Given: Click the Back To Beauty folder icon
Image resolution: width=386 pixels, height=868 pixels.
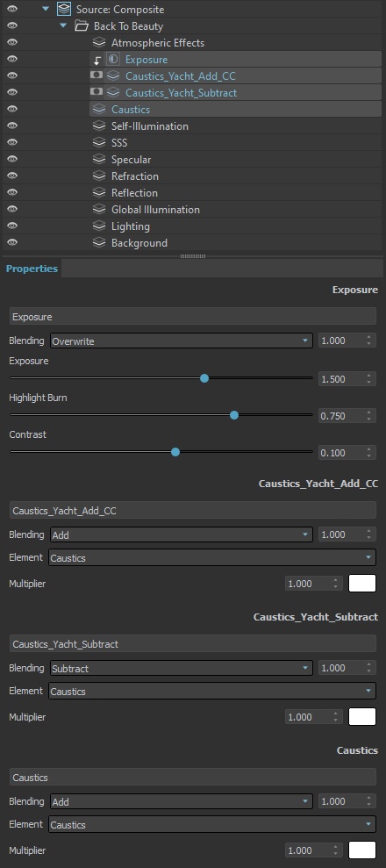Looking at the screenshot, I should pos(82,25).
